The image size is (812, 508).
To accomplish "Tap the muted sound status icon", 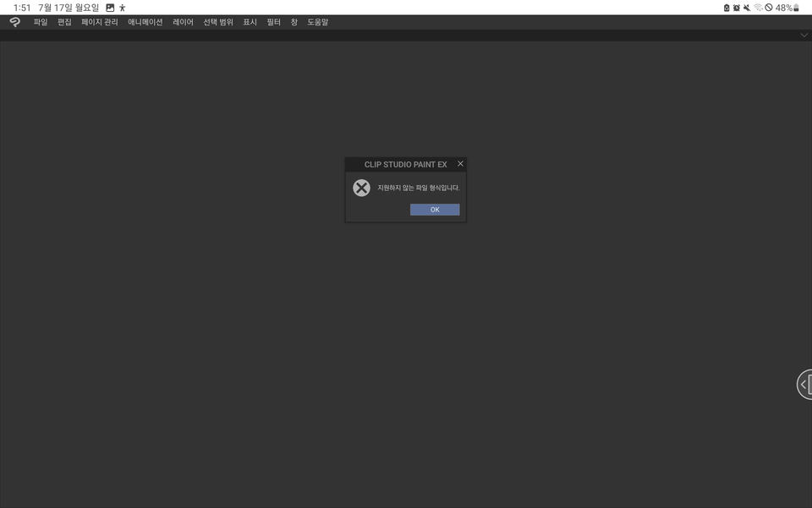I will pos(746,8).
